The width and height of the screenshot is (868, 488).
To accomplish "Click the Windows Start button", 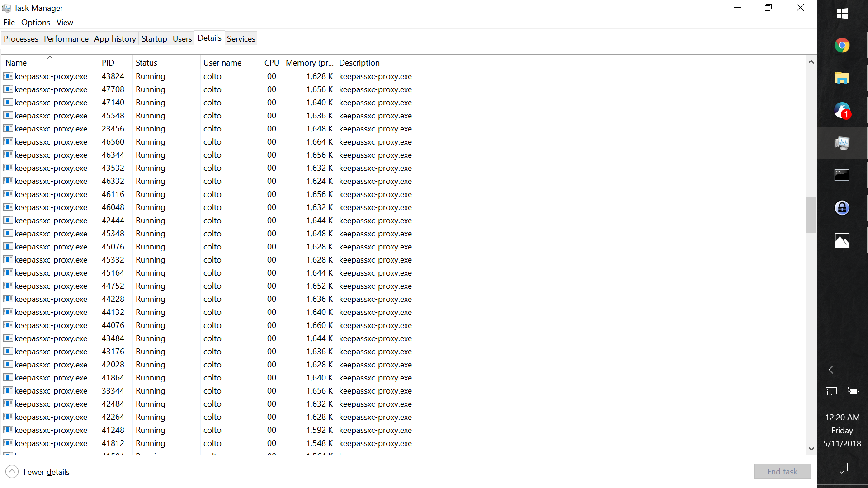I will click(x=842, y=14).
